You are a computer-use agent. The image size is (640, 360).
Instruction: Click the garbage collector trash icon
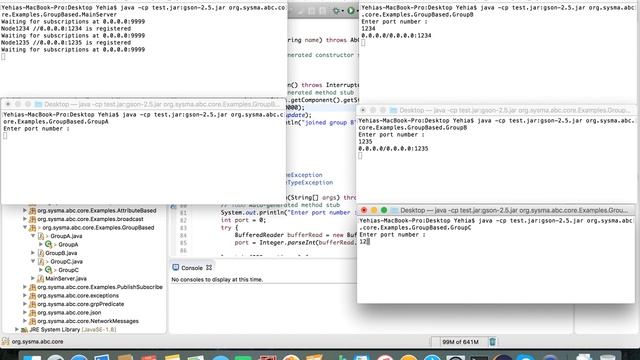tap(493, 342)
